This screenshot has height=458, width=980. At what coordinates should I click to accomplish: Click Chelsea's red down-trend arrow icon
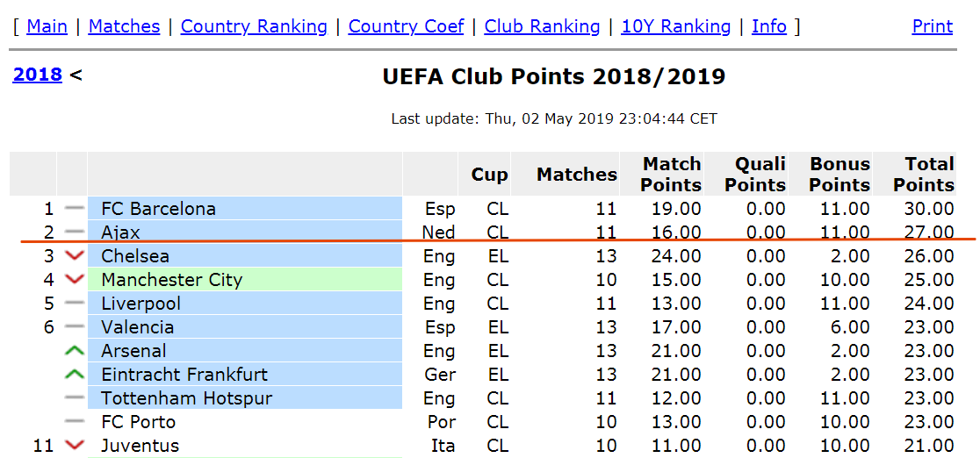click(x=75, y=256)
